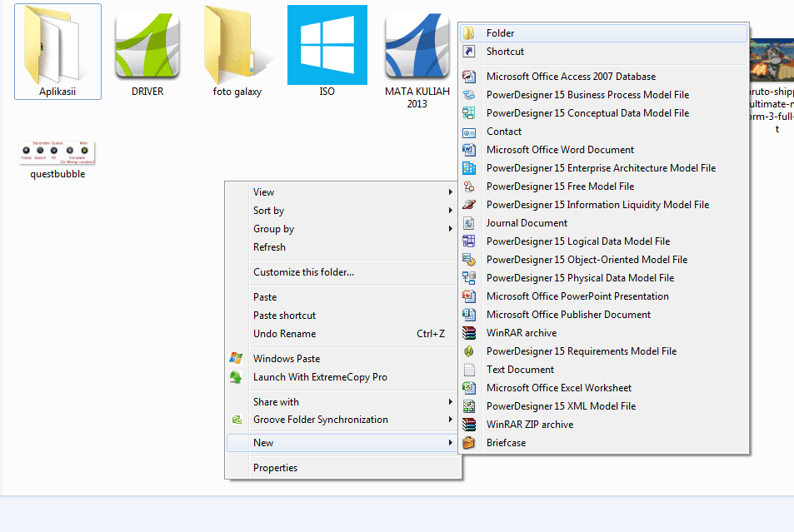The image size is (794, 532).
Task: Click the Enterprise Architecture Model icon
Action: click(x=469, y=168)
